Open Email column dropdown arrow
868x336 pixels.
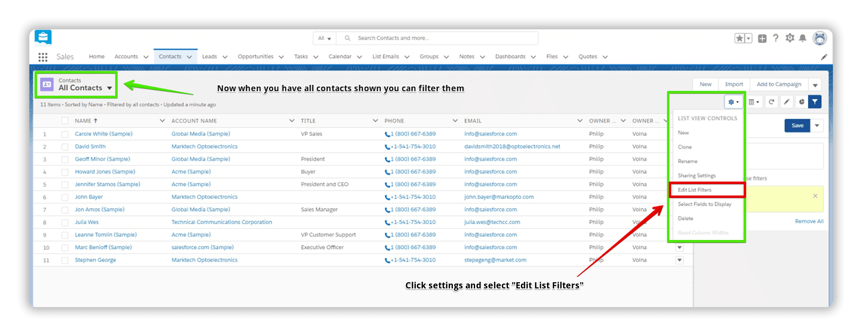580,120
